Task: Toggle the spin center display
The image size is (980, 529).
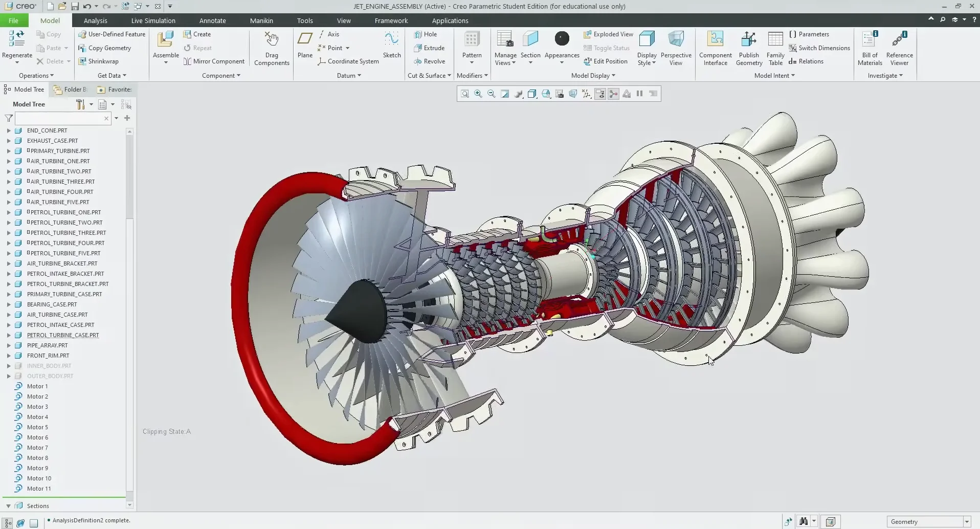Action: [613, 94]
